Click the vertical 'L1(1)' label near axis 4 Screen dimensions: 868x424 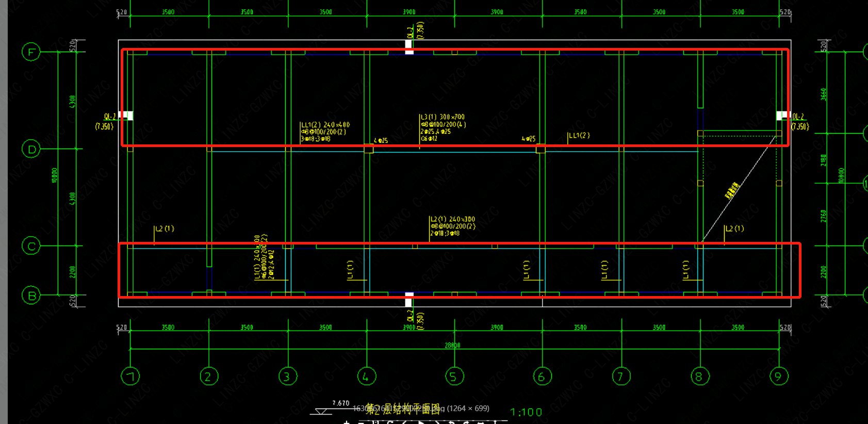(x=350, y=270)
